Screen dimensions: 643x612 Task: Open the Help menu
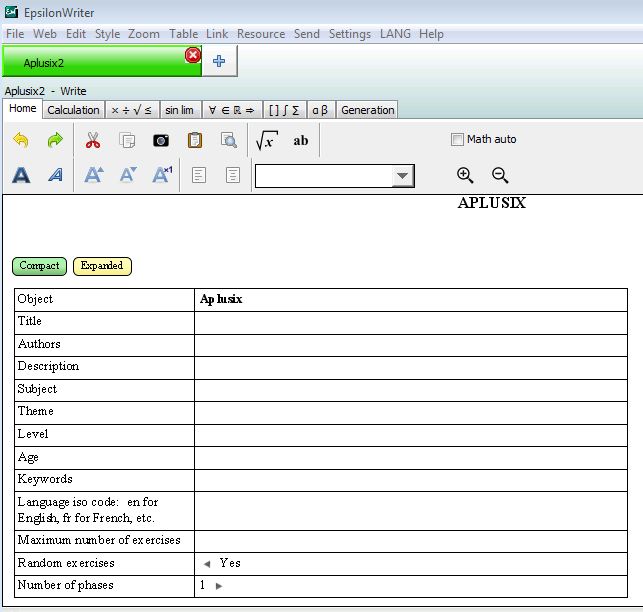(x=431, y=34)
